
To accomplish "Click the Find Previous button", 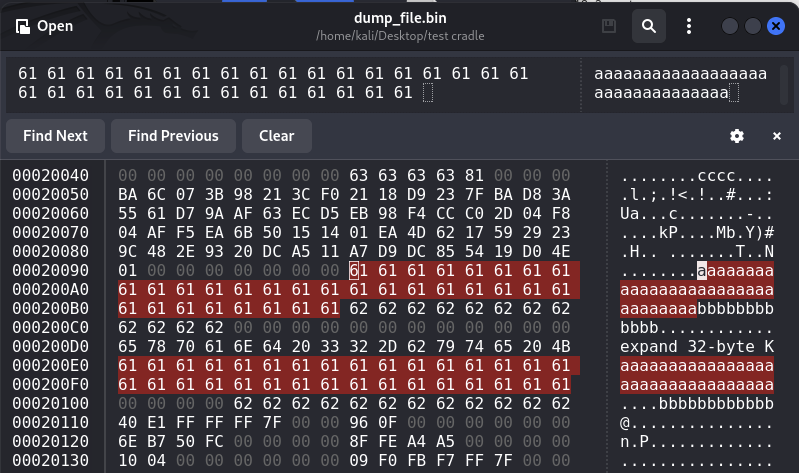I will tap(173, 136).
